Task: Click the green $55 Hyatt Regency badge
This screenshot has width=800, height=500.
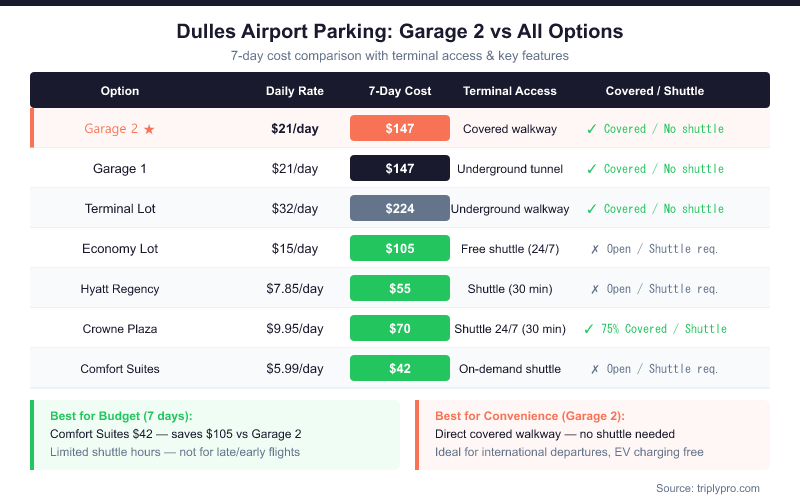Action: (x=400, y=289)
